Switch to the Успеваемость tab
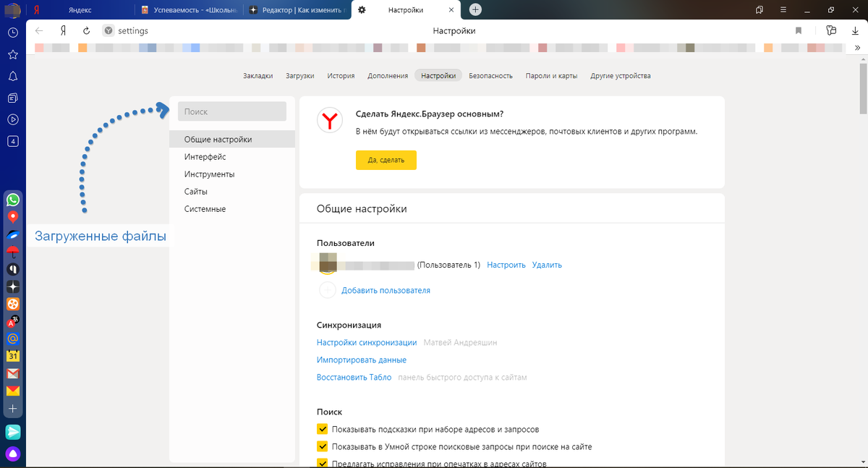 tap(189, 9)
